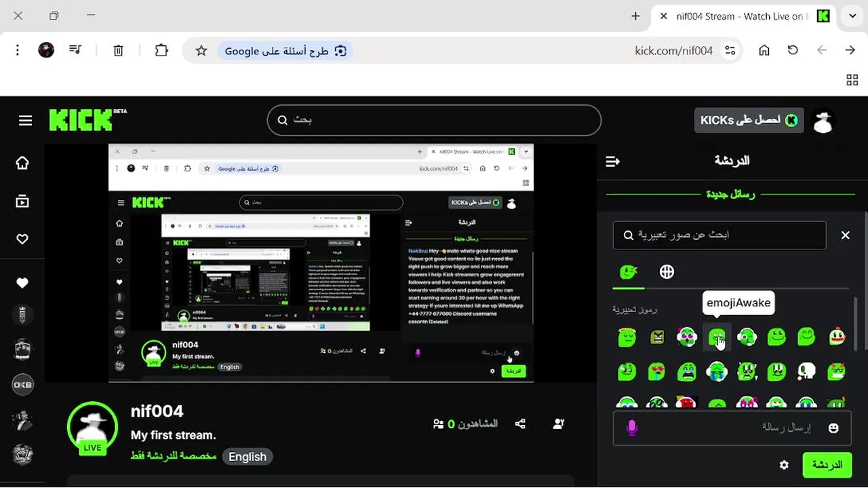Navigate back with the left arrow

click(x=822, y=50)
